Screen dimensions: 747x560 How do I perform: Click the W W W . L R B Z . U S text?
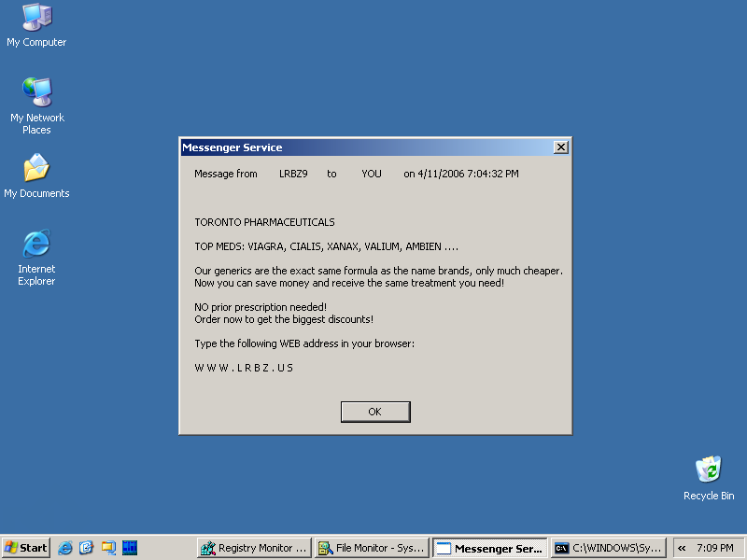click(244, 368)
